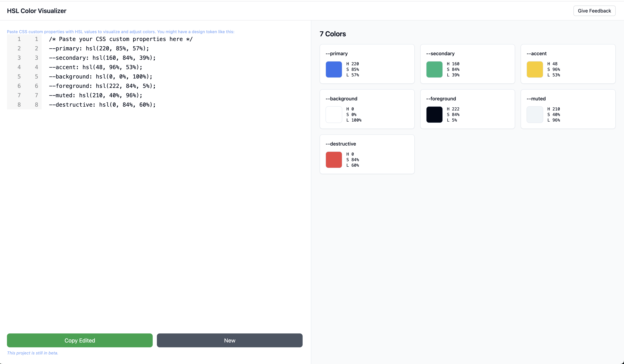Click the --foreground card label

[441, 98]
